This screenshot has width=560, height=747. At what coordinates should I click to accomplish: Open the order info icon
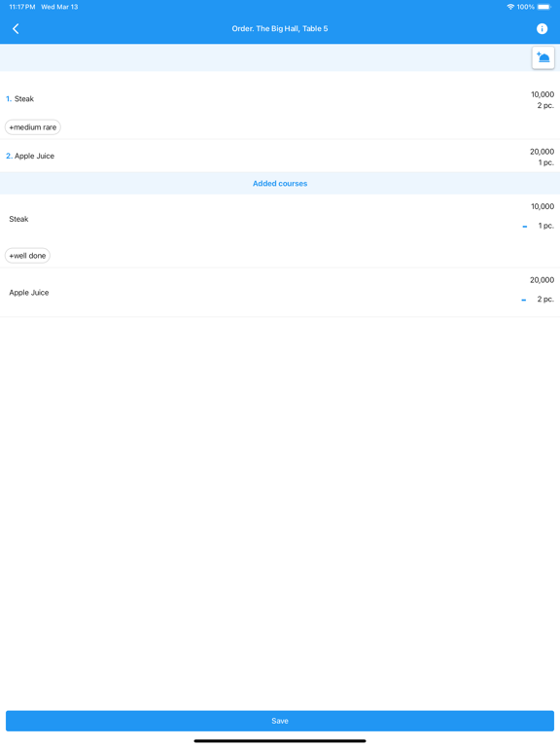(x=542, y=28)
